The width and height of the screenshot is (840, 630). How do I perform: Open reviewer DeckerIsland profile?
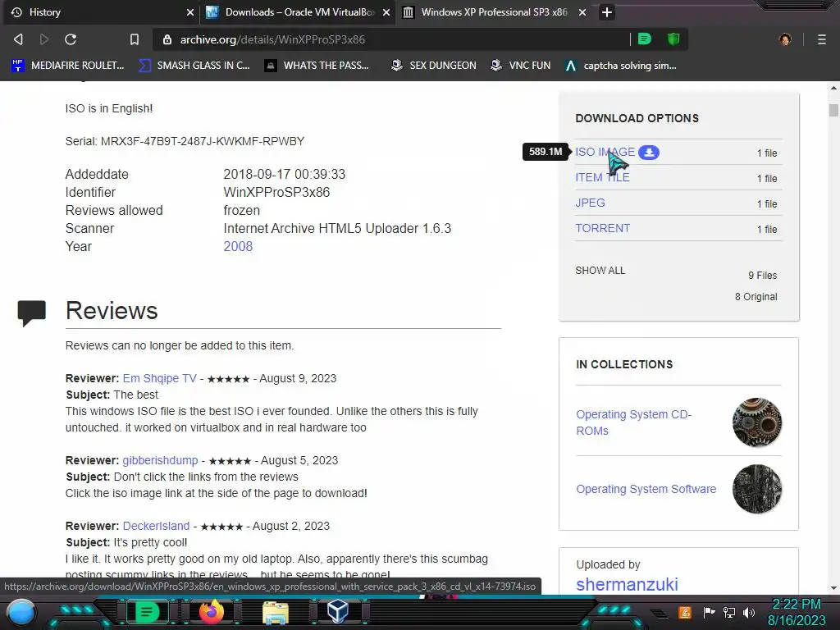(156, 526)
